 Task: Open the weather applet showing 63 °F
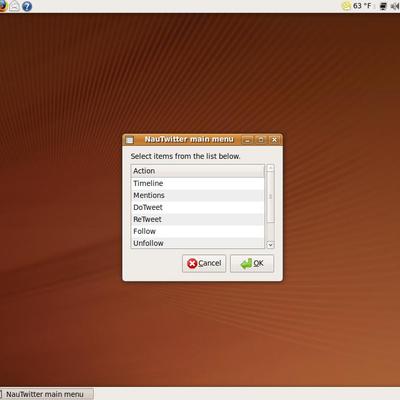(357, 6)
